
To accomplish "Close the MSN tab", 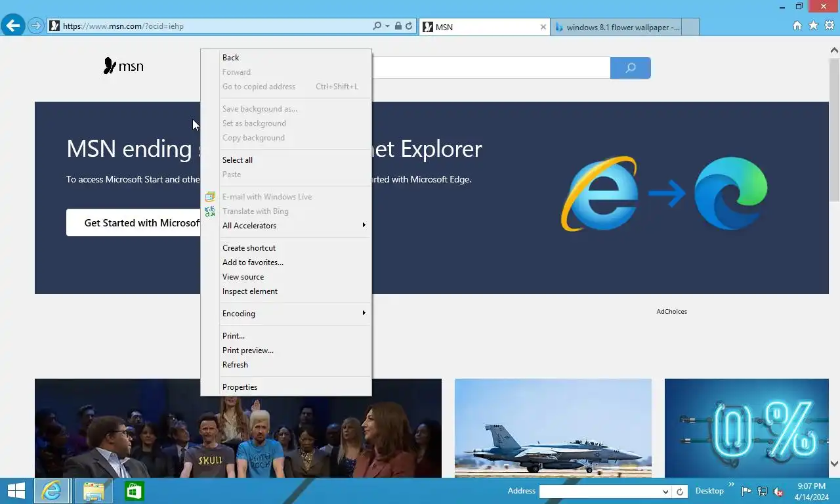I will tap(543, 27).
